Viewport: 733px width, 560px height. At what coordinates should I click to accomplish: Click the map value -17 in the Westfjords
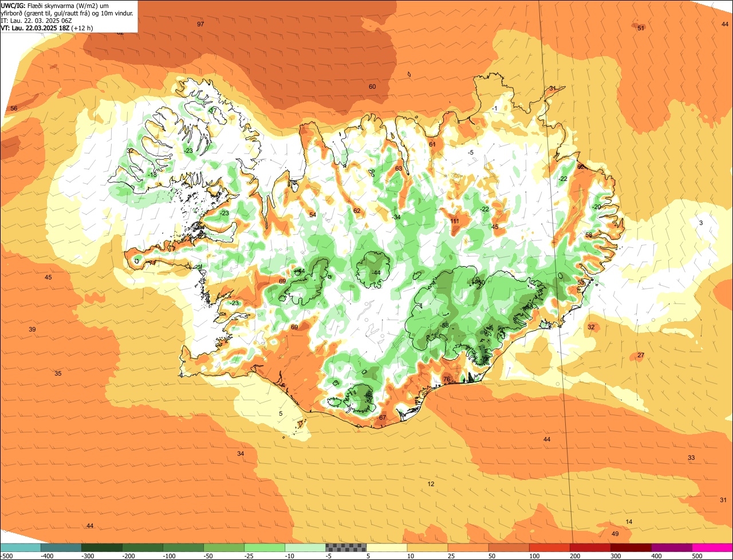click(x=213, y=110)
